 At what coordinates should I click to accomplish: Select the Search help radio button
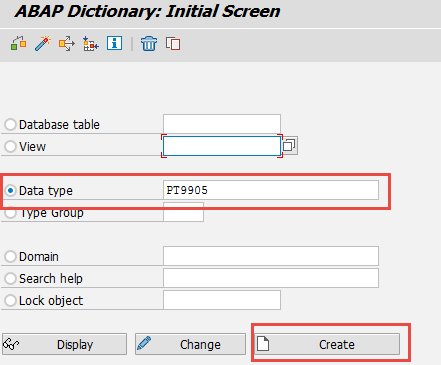tap(10, 278)
